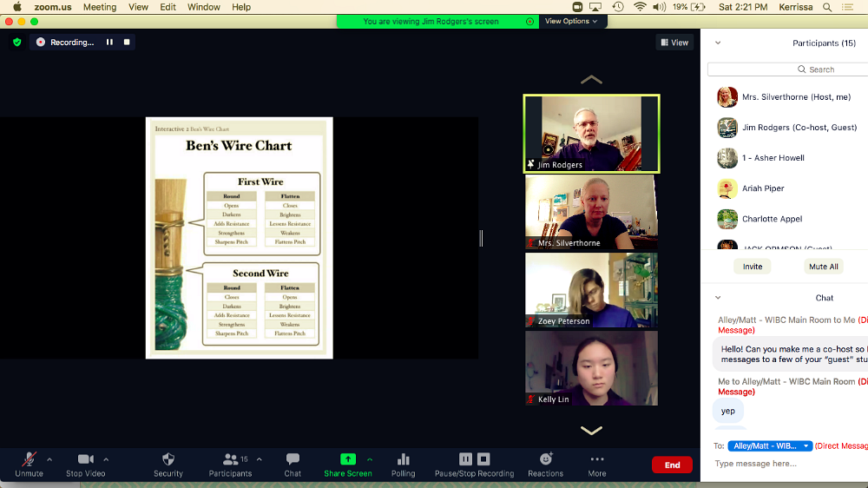Open the Apple menu
The height and width of the screenshot is (488, 868).
pos(17,7)
